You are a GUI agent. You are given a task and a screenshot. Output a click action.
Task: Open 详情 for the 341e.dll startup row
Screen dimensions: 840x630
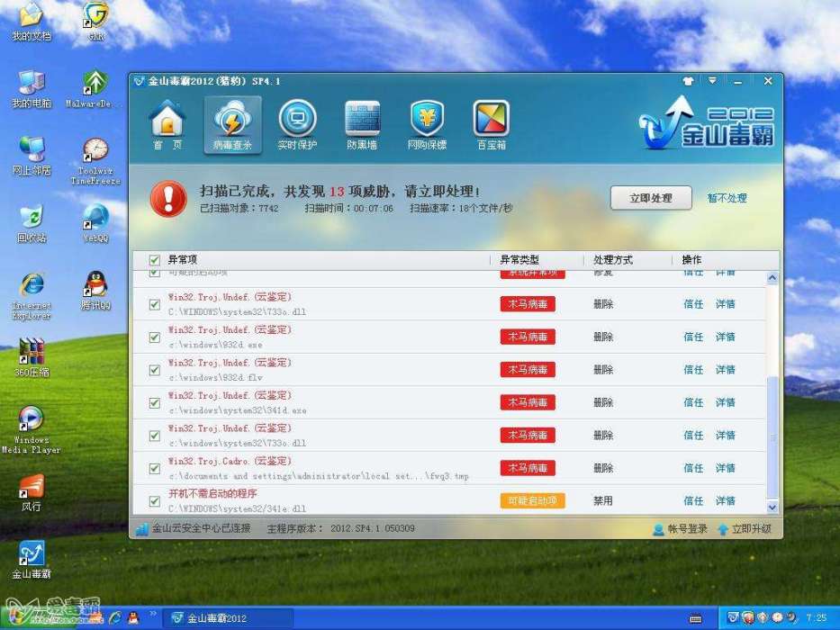tap(726, 501)
